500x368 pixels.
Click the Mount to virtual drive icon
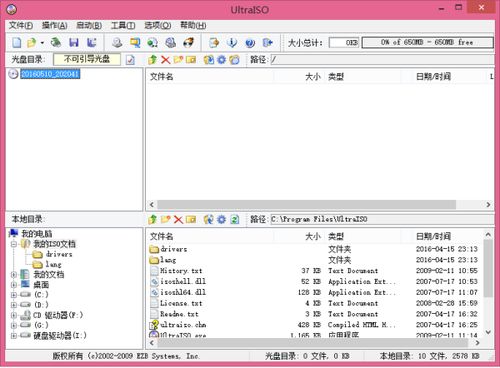point(171,42)
